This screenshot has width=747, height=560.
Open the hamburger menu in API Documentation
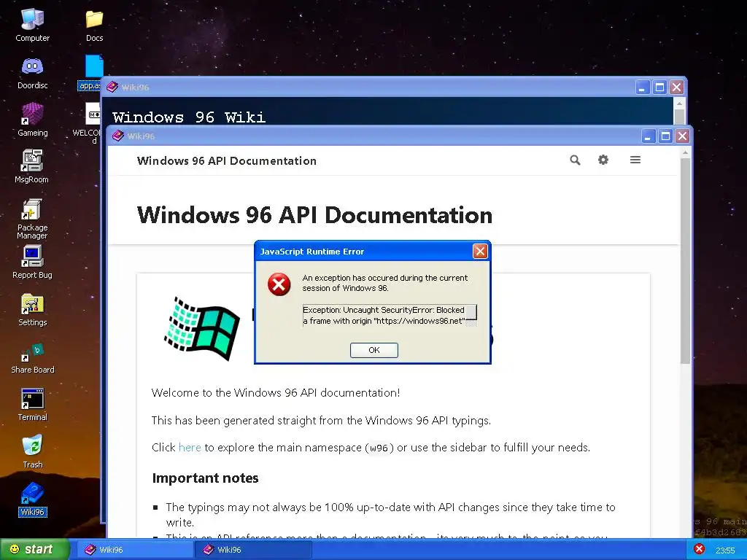pos(635,160)
